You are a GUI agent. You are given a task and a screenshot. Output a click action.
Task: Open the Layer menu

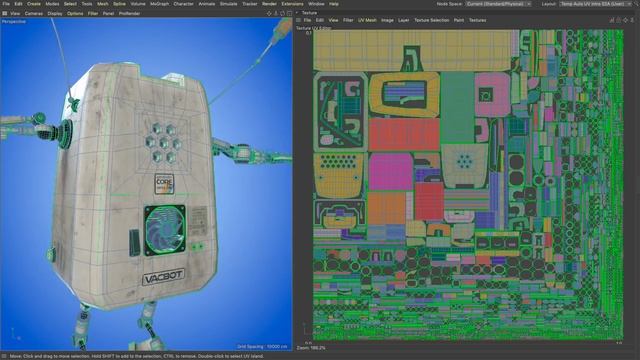click(x=404, y=20)
